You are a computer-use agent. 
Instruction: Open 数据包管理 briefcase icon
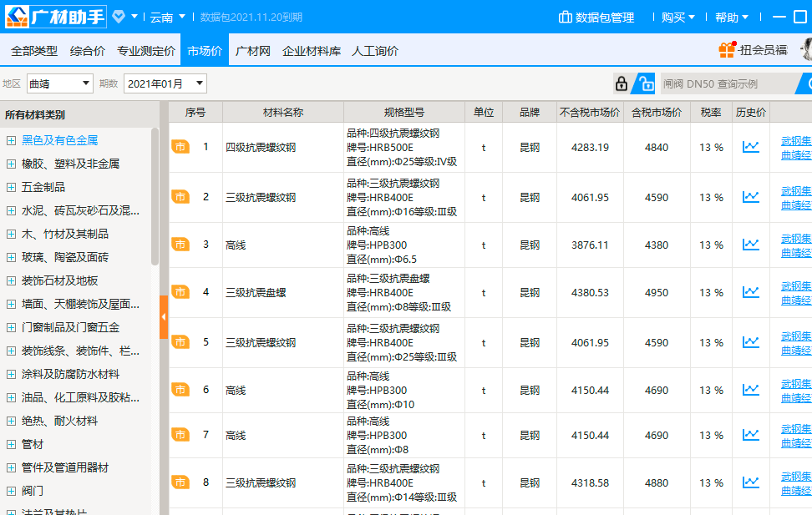[x=565, y=17]
